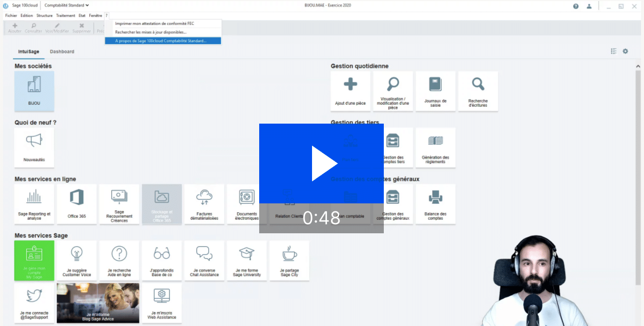This screenshot has height=326, width=644.
Task: Open IntuiSage settings gear
Action: [626, 51]
